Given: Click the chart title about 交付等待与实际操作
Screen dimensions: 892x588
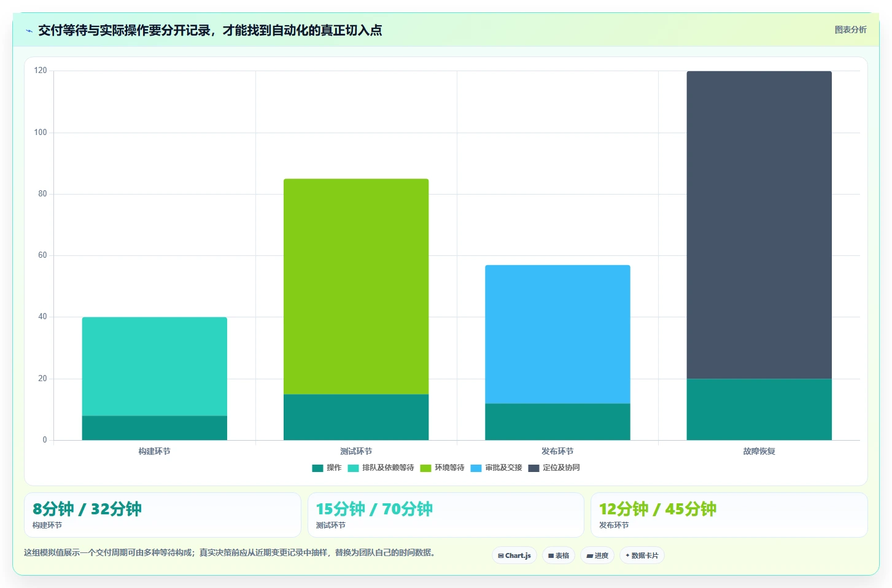Looking at the screenshot, I should (210, 30).
